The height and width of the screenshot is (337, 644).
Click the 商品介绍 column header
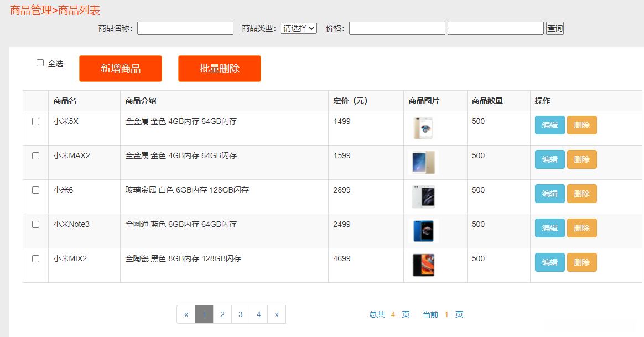coord(141,101)
